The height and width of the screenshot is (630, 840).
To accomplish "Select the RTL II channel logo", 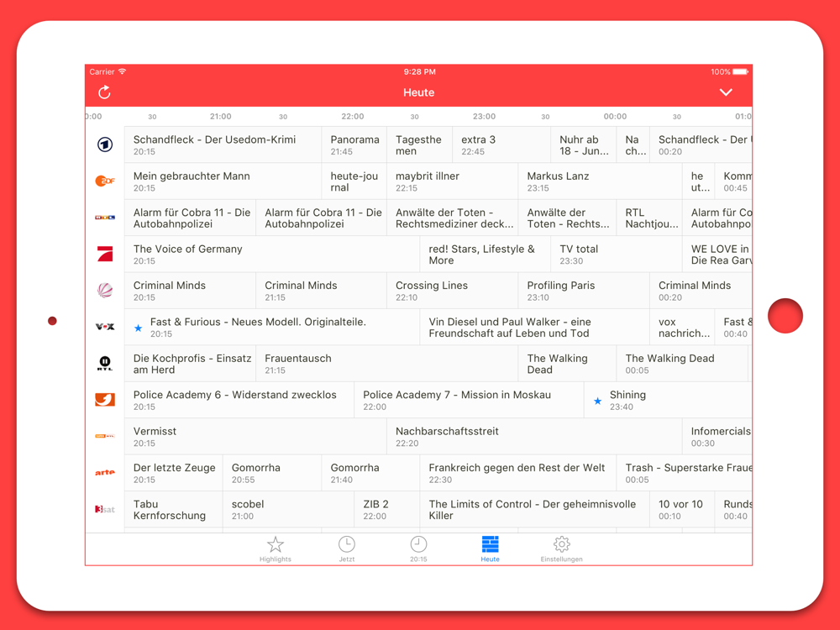I will [105, 363].
